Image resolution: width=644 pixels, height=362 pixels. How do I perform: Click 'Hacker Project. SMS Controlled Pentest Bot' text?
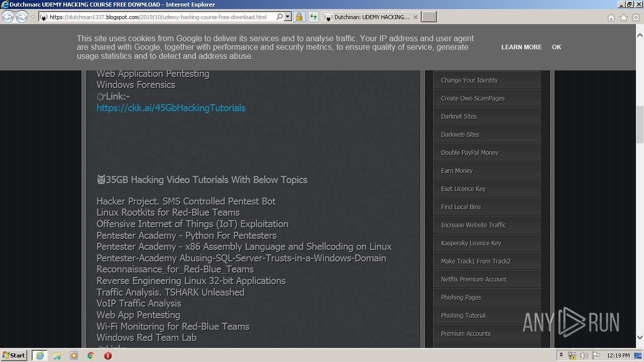[186, 201]
